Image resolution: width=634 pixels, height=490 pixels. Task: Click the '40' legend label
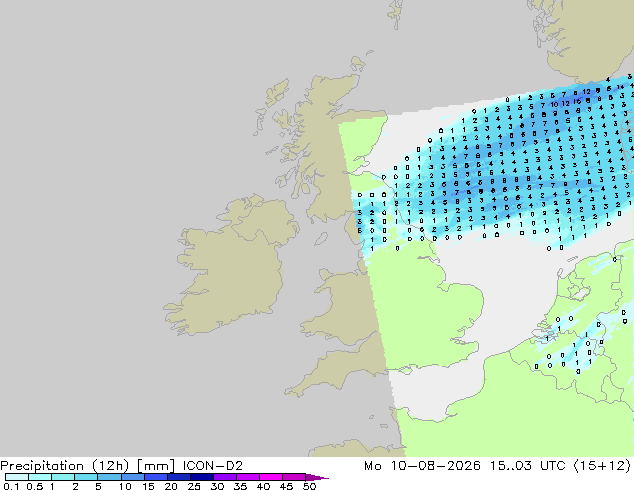263,486
